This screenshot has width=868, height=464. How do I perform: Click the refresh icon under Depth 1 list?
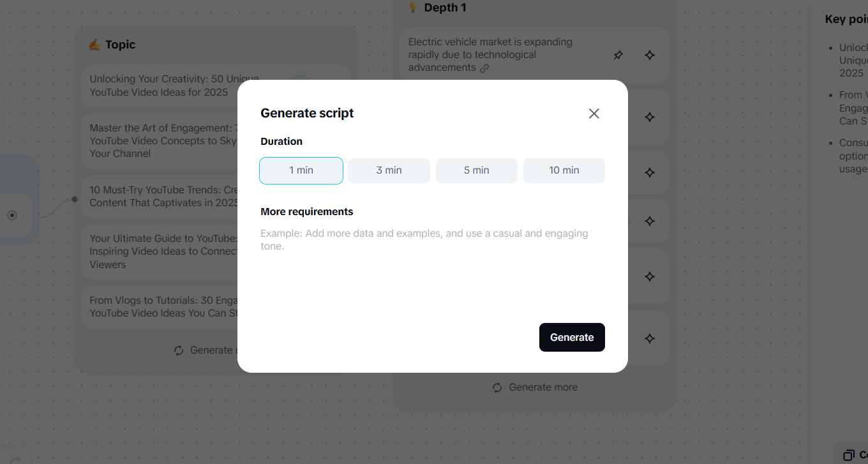[x=497, y=387]
